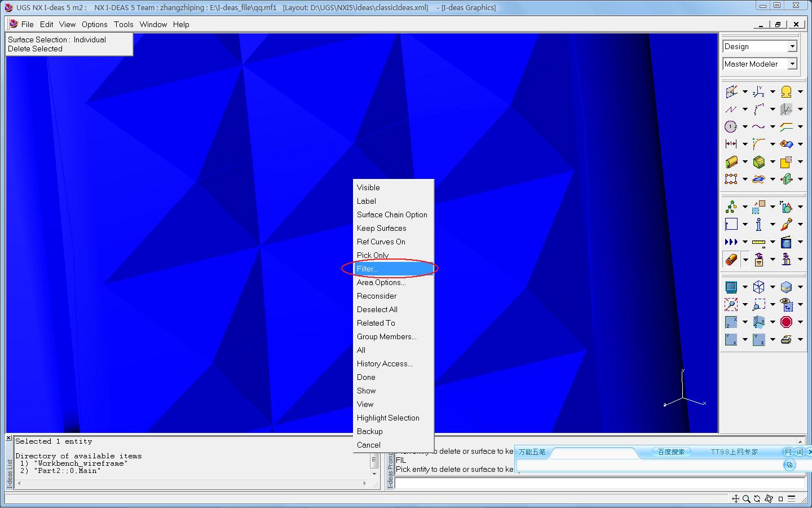Screen dimensions: 812x508
Task: Open the Help menu
Action: (181, 24)
